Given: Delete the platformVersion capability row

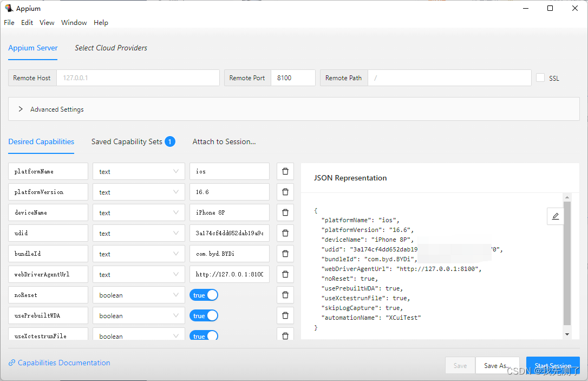Looking at the screenshot, I should 285,192.
